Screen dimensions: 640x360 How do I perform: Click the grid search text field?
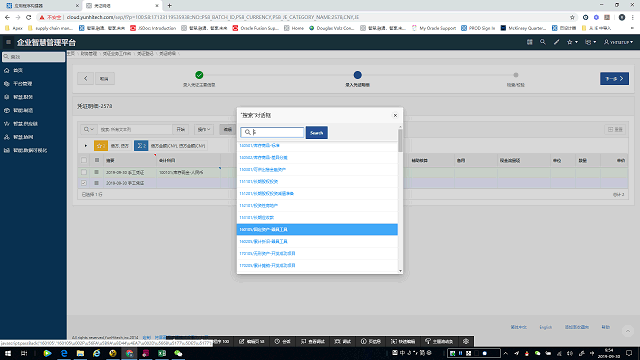pyautogui.click(x=135, y=129)
